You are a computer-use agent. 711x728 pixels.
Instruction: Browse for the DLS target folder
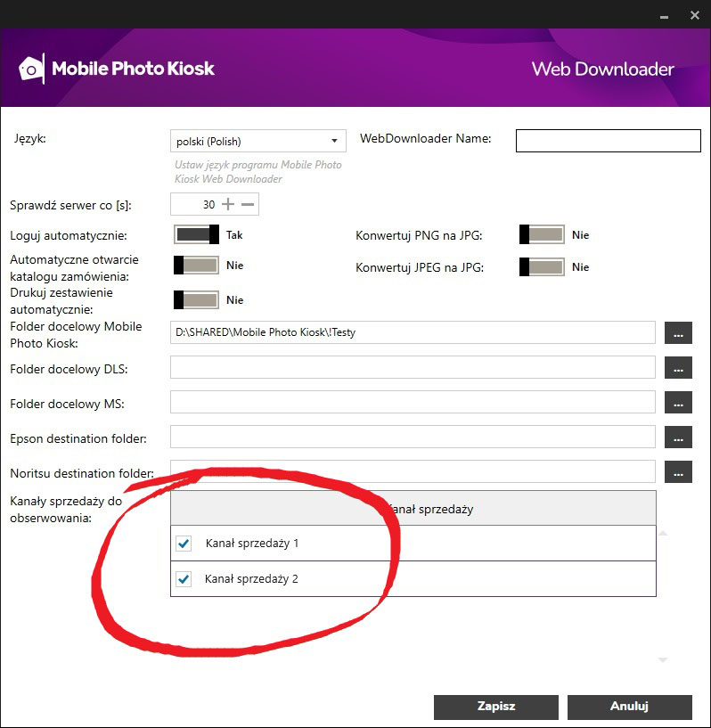678,367
